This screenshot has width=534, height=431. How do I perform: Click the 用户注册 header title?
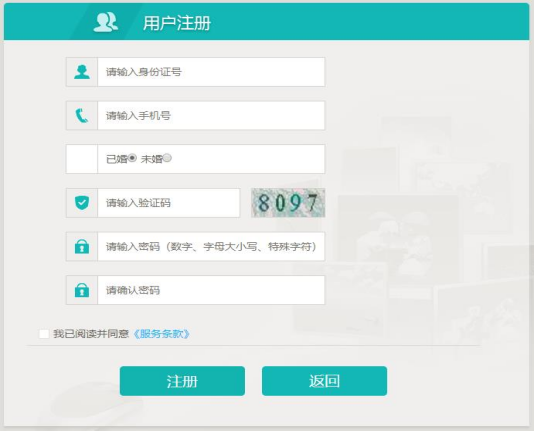(177, 23)
